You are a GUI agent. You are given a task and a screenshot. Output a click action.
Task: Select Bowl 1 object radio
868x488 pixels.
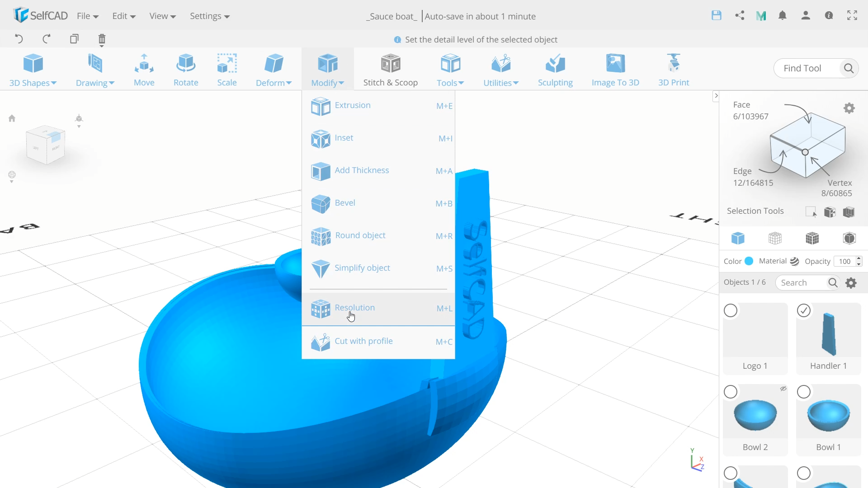pos(804,392)
